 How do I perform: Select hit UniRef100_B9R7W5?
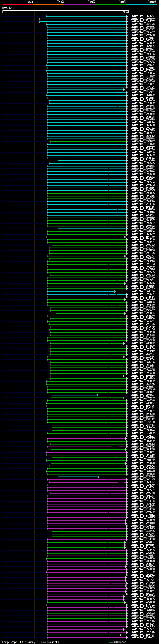(x=142, y=237)
